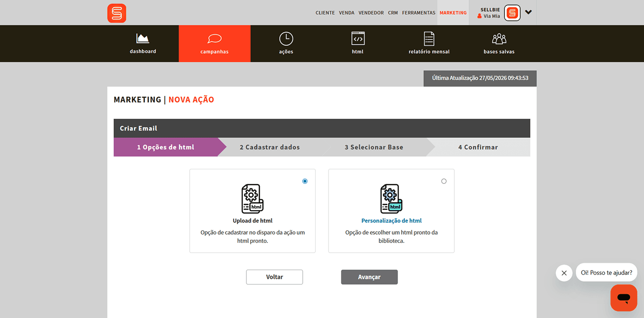Open the html code window icon
Image resolution: width=644 pixels, height=318 pixels.
coord(358,39)
